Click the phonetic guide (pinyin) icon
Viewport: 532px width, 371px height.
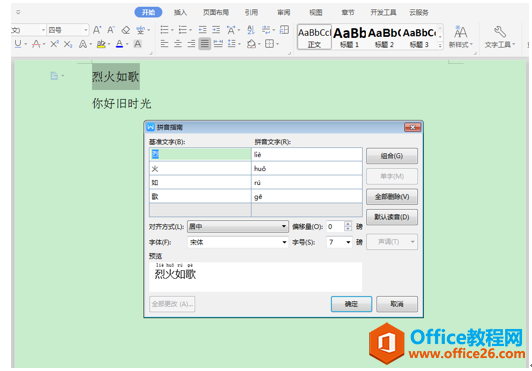tap(140, 30)
